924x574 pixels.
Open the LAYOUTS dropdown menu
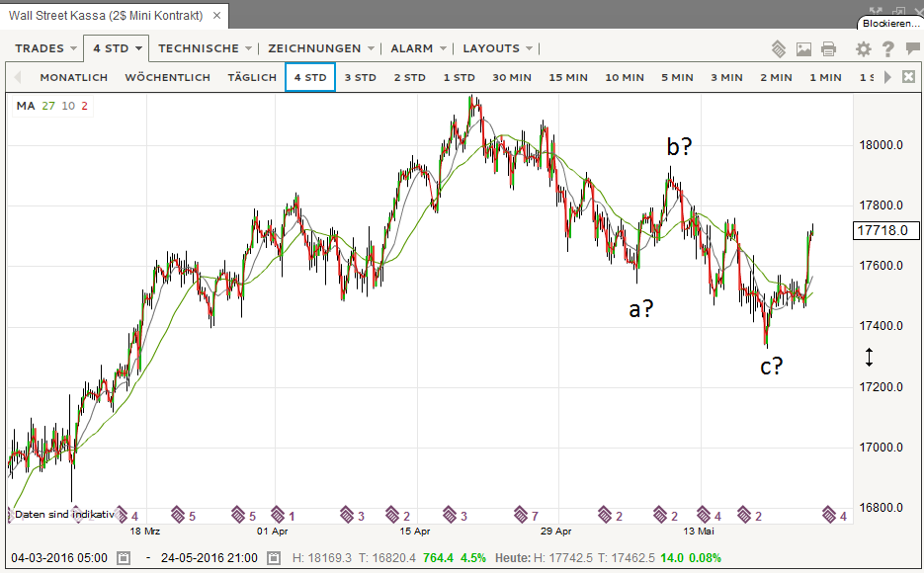[497, 48]
